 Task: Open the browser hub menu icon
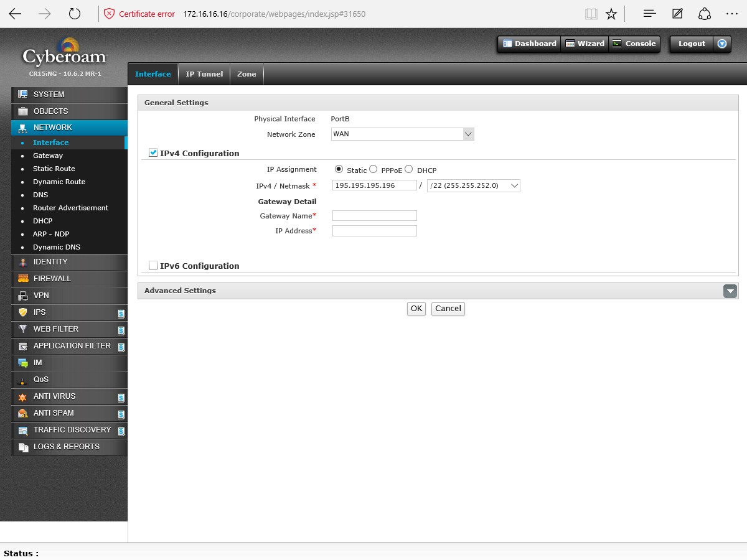(650, 14)
